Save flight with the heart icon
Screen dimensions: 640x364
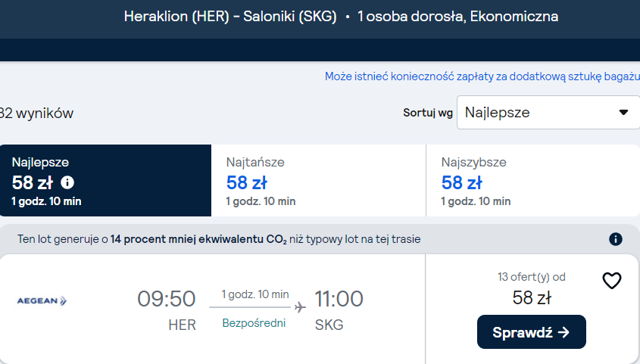point(612,281)
